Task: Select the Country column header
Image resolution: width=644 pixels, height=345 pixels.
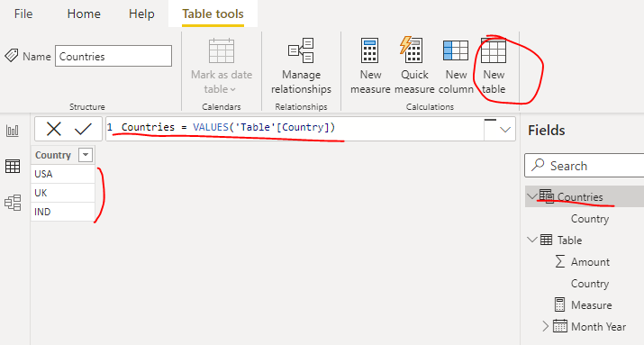Action: point(53,155)
